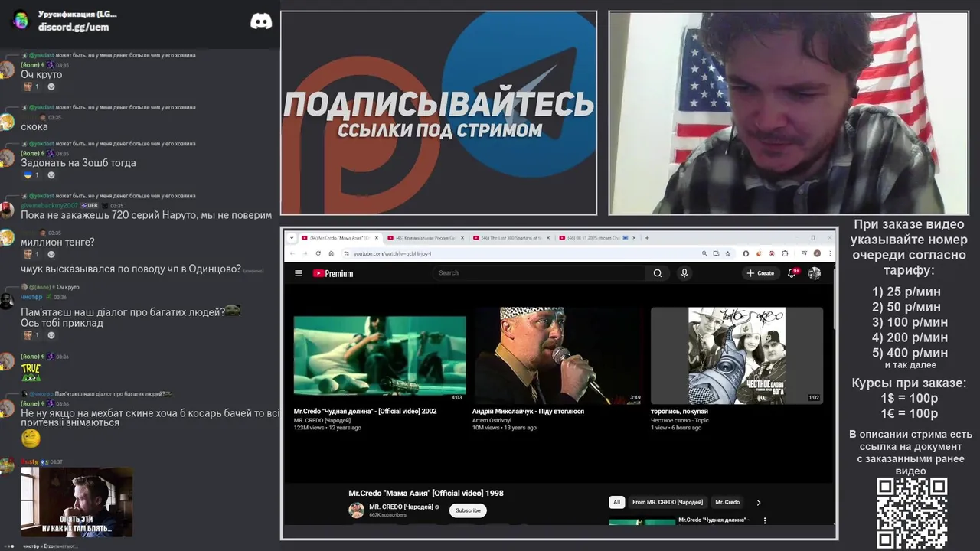Click the Discord logo icon in chat header

(261, 21)
